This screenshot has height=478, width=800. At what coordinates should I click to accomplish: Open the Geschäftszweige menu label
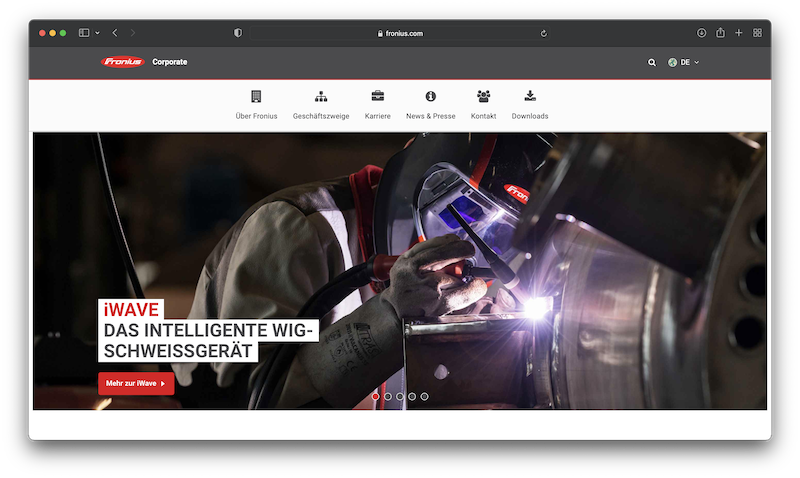[321, 116]
